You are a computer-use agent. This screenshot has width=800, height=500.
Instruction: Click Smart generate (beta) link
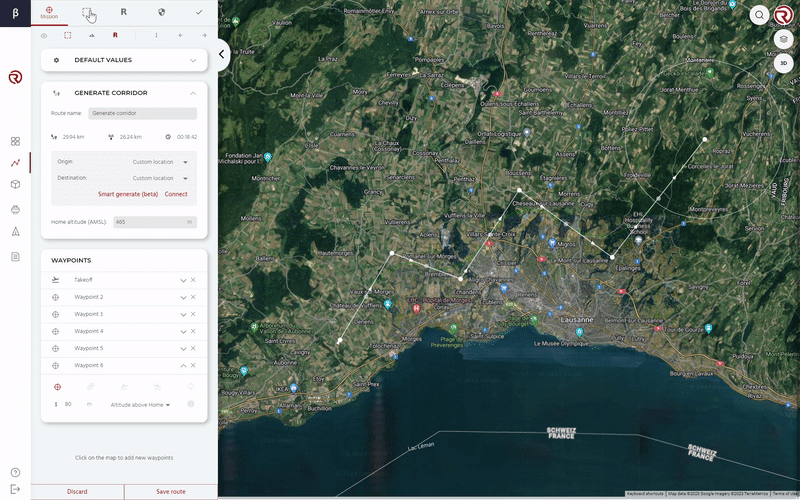click(128, 194)
